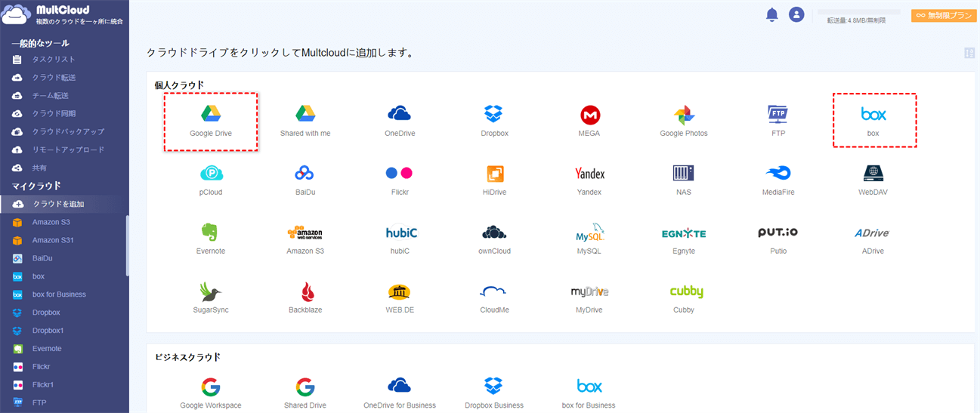Add hubiC cloud
Image resolution: width=980 pixels, height=413 pixels.
400,239
